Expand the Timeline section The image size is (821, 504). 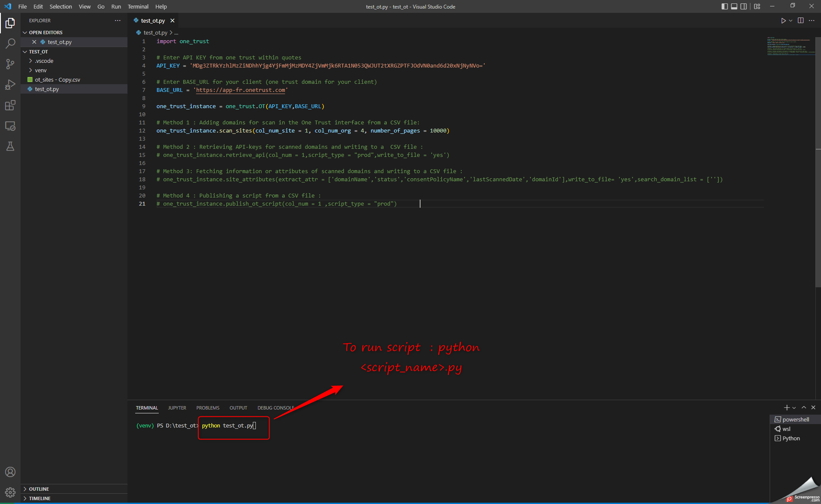[74, 498]
